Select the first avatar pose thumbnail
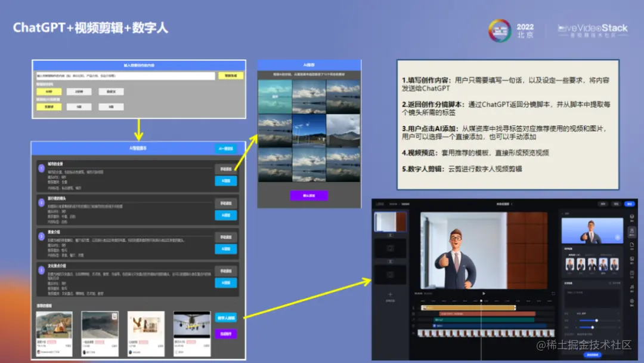This screenshot has height=363, width=644. click(569, 264)
